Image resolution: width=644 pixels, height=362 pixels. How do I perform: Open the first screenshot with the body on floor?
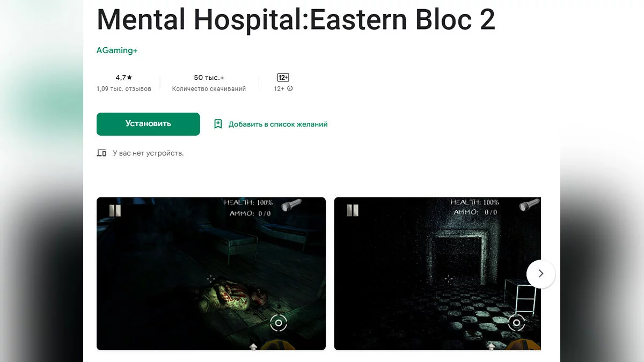(211, 274)
